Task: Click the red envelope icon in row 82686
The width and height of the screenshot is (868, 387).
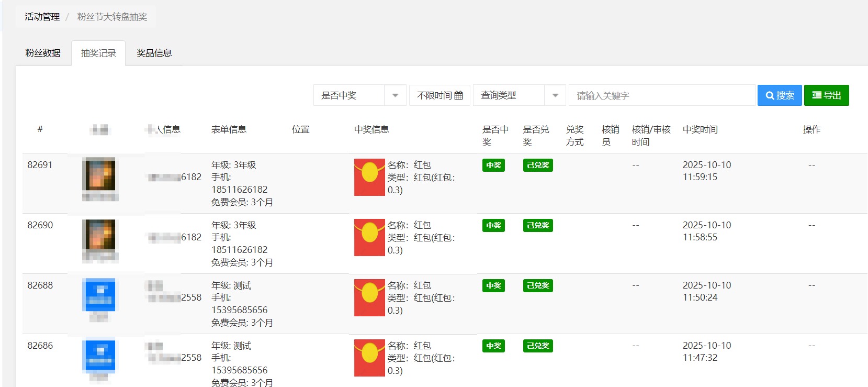Action: point(369,358)
